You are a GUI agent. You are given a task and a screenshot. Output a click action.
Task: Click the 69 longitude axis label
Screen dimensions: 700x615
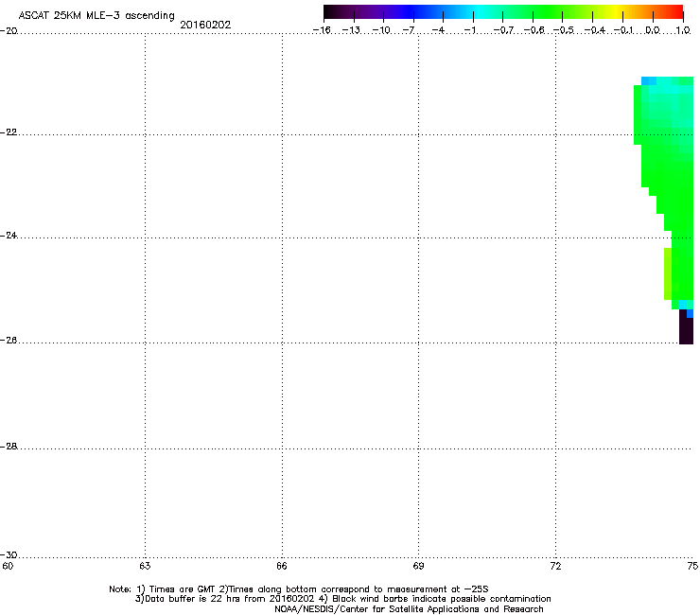tap(418, 567)
